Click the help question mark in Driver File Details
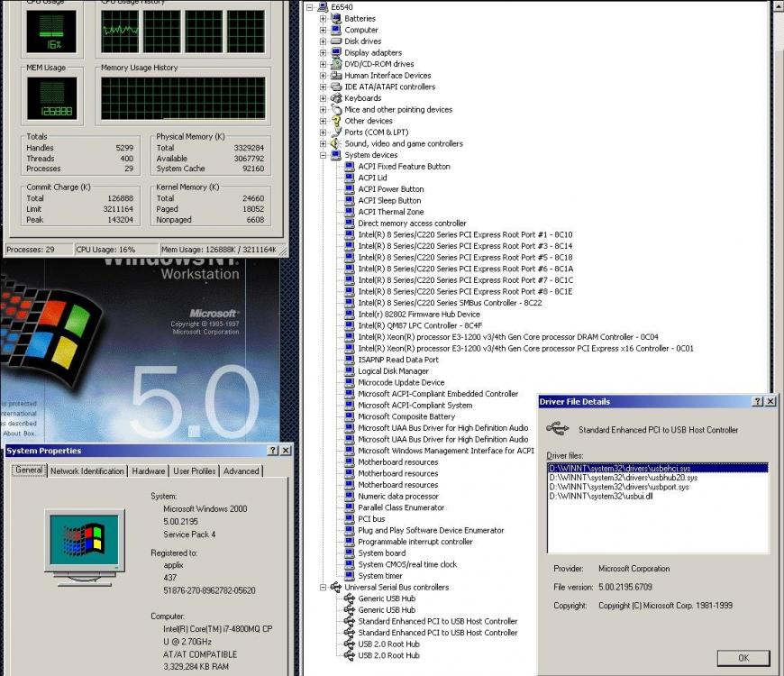 click(757, 402)
